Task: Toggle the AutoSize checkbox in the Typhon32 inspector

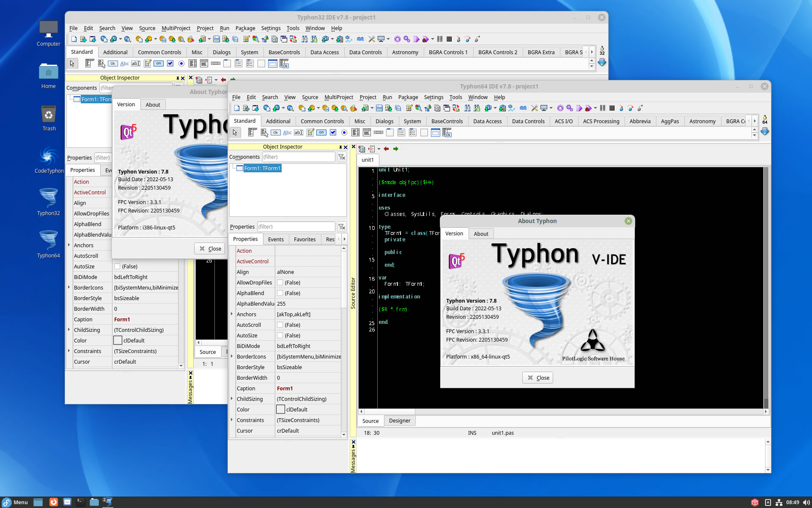Action: point(117,267)
